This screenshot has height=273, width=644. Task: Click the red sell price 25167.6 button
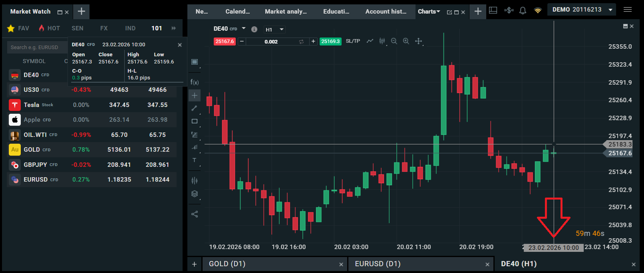pyautogui.click(x=225, y=42)
